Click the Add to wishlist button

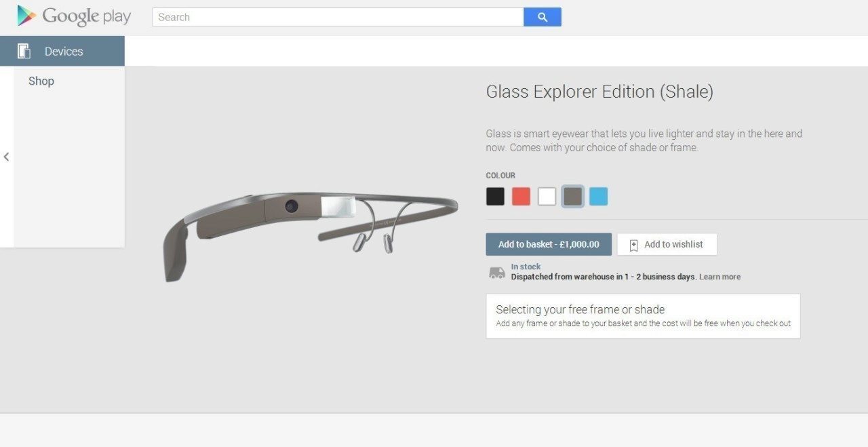667,244
